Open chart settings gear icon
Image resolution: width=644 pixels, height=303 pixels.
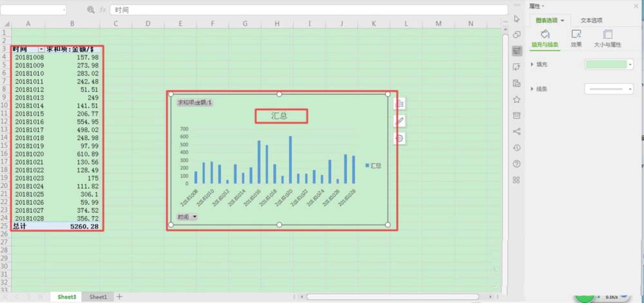399,138
